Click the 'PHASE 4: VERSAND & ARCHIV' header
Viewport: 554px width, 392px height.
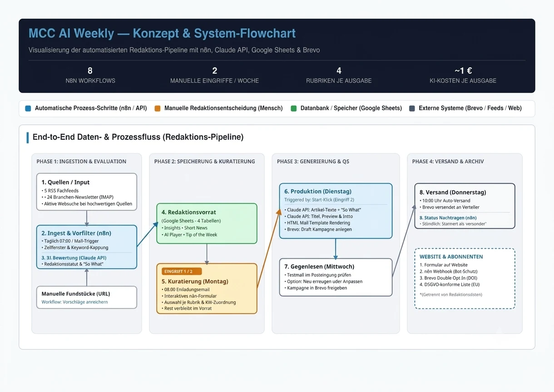click(448, 162)
